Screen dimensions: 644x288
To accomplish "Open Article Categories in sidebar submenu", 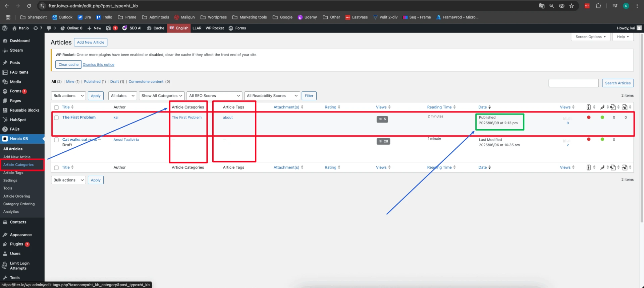I will [x=18, y=165].
